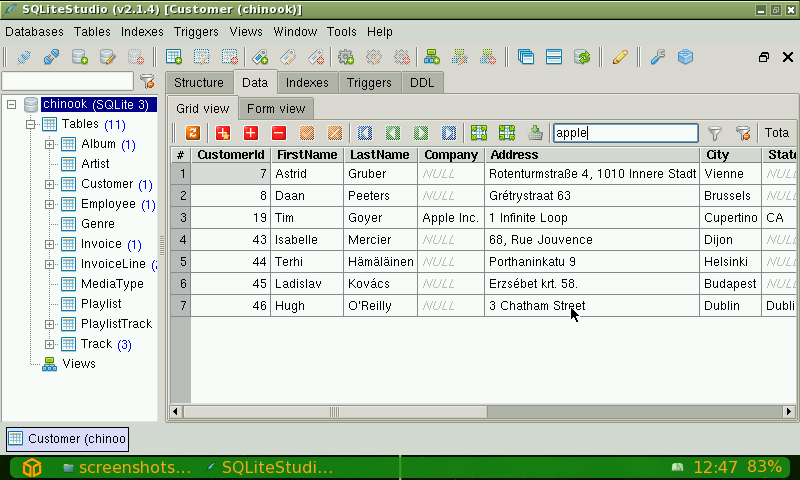The image size is (800, 480).
Task: Open screenshots folder in system panel
Action: [x=128, y=467]
